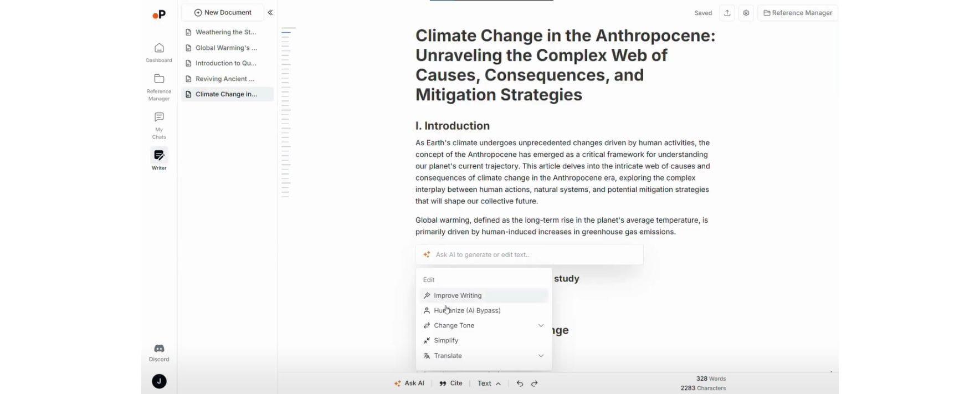Click the undo arrow in the bottom bar

520,383
